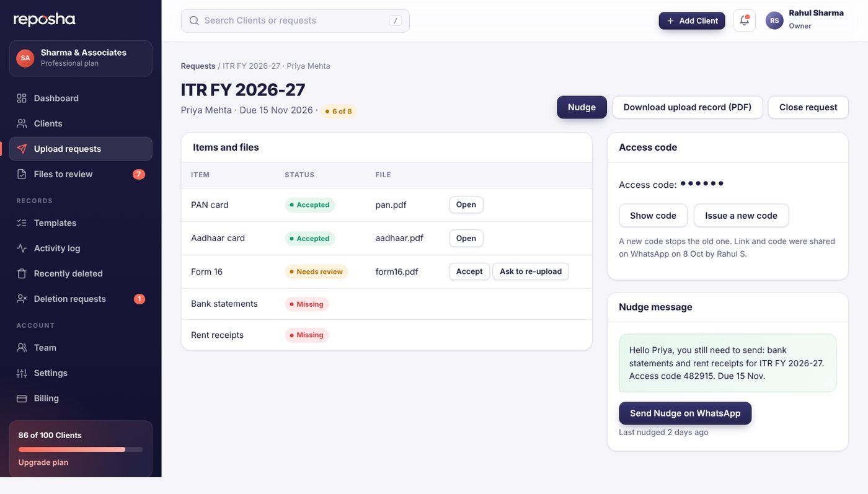The height and width of the screenshot is (494, 868).
Task: Open the Dashboard grid icon
Action: 22,98
